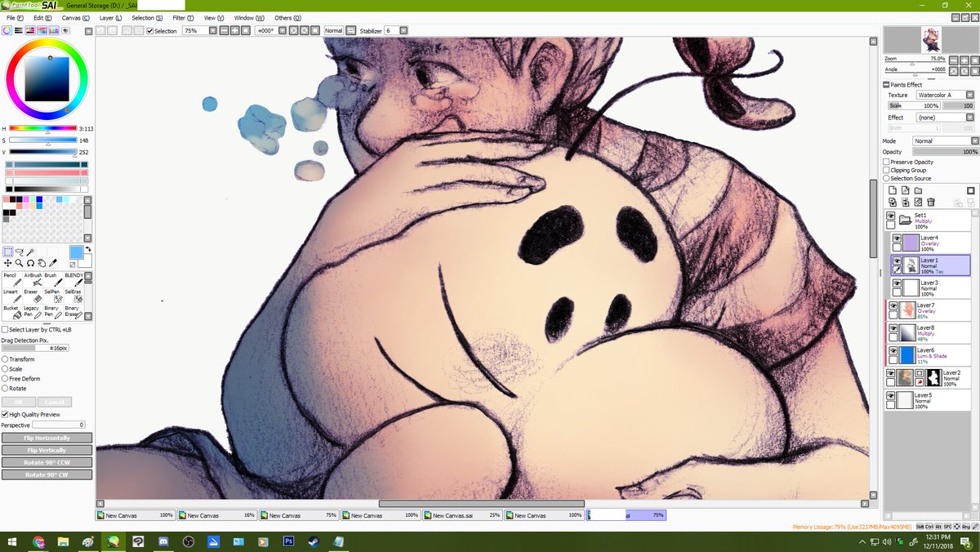Open the Stabilizer value dropdown
The height and width of the screenshot is (552, 980).
click(x=403, y=31)
